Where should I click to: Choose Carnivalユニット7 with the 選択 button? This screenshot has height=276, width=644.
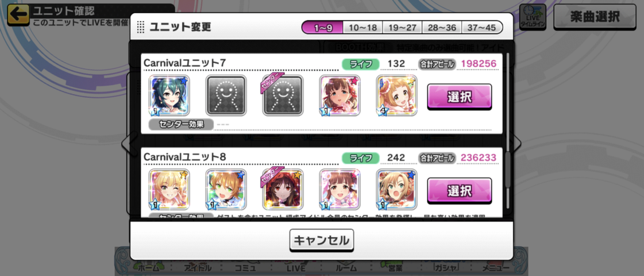pos(459,97)
